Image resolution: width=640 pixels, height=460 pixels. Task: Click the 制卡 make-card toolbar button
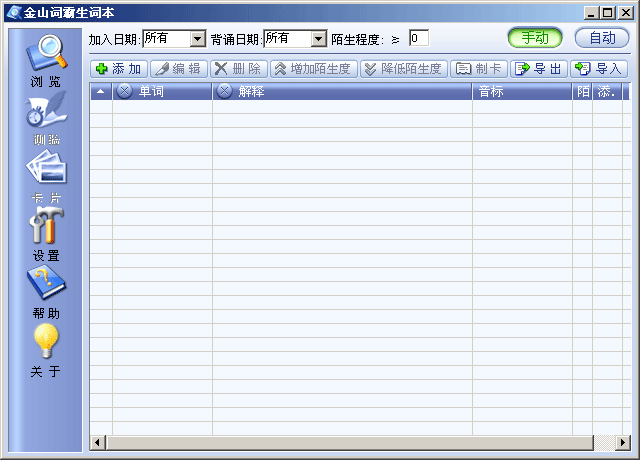click(479, 69)
